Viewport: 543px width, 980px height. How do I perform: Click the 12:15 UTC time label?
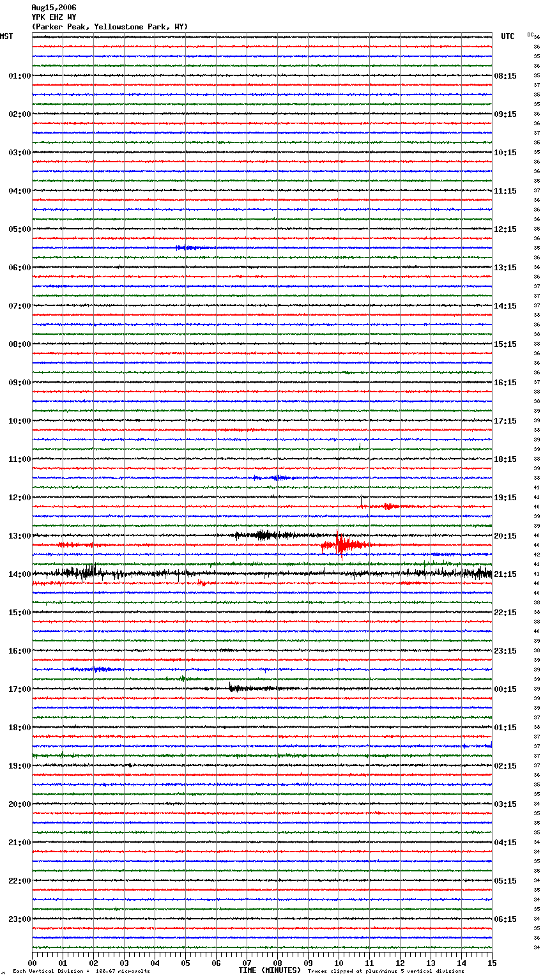505,229
